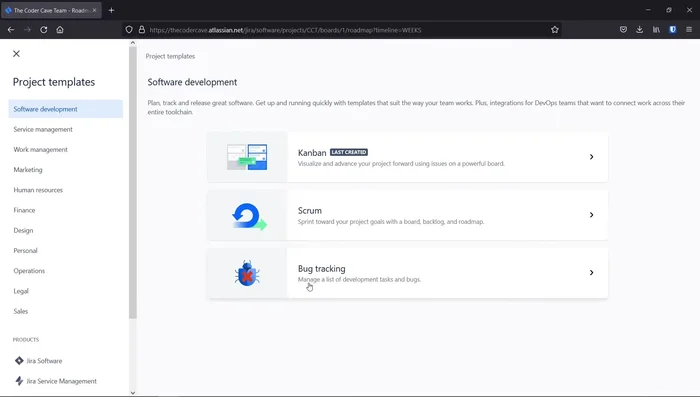
Task: Expand Kanban template via chevron
Action: [592, 157]
